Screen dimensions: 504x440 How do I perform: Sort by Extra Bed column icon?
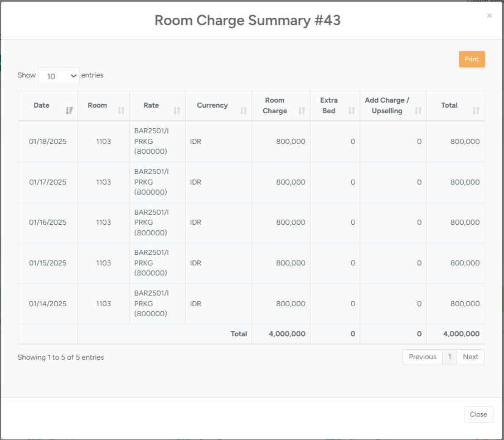[351, 110]
